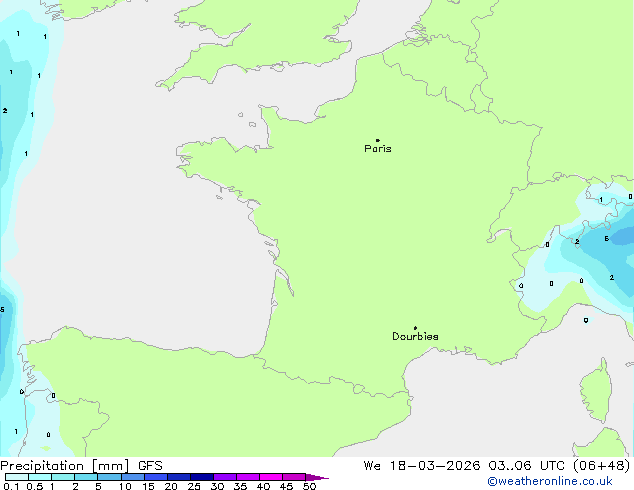Viewport: 634px width, 490px height.
Task: Select the legend swatch starting at 0.1
Action: click(17, 477)
